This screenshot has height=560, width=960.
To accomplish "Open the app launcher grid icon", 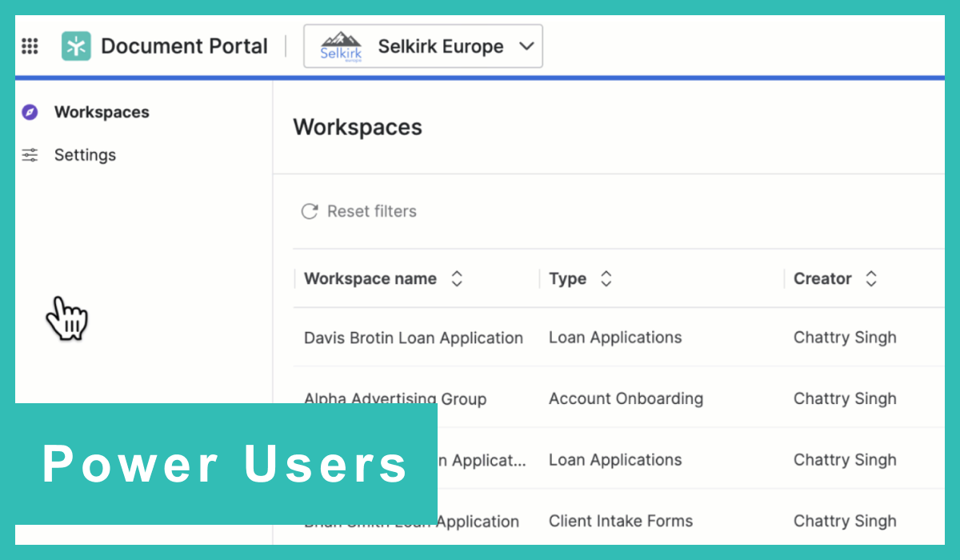I will [30, 46].
